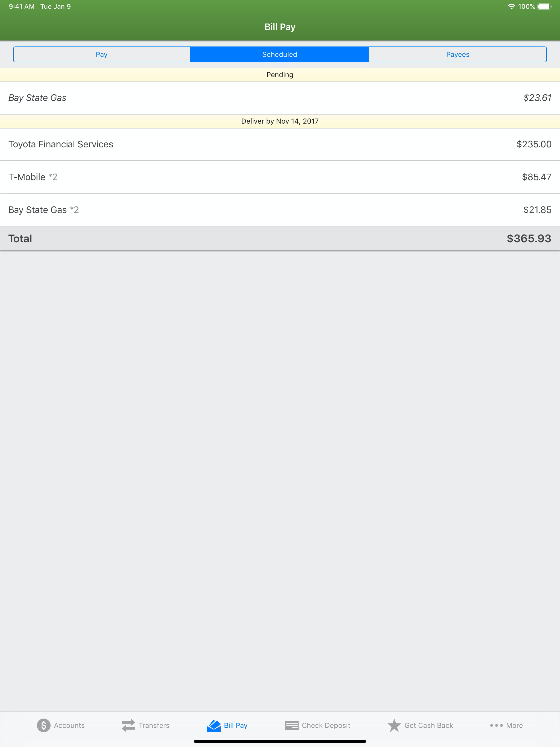Open the More ellipsis icon
The width and height of the screenshot is (560, 747).
(496, 725)
